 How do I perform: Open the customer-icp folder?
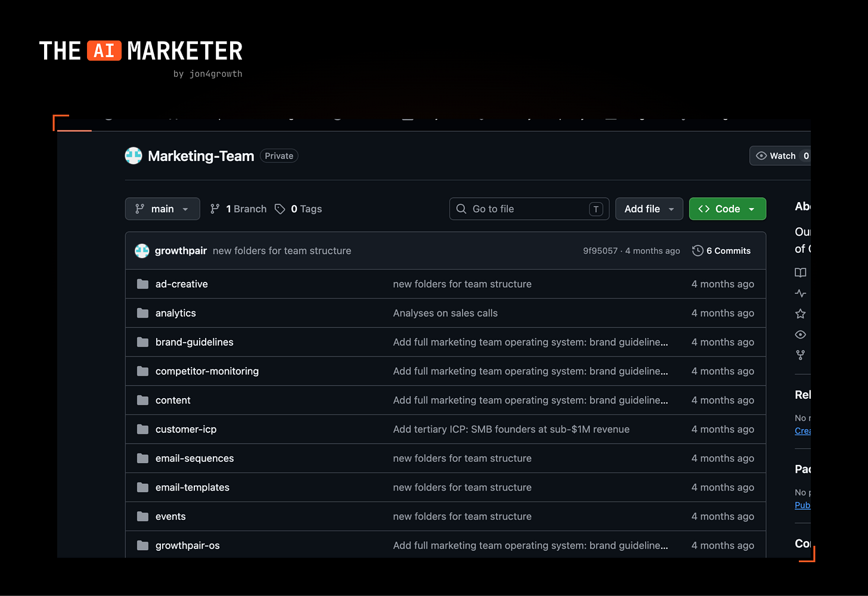186,429
